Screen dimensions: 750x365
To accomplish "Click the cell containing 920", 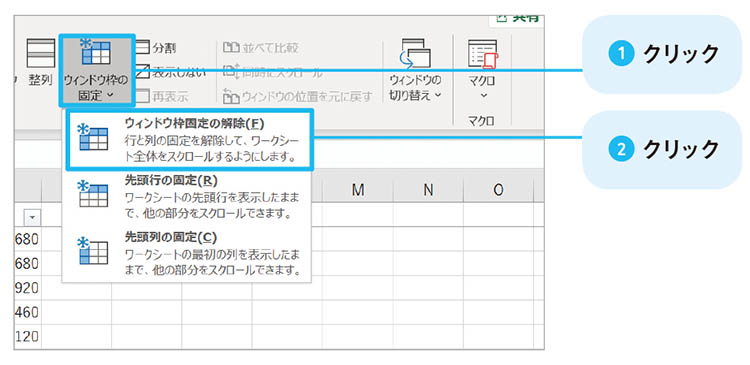I will [x=28, y=288].
